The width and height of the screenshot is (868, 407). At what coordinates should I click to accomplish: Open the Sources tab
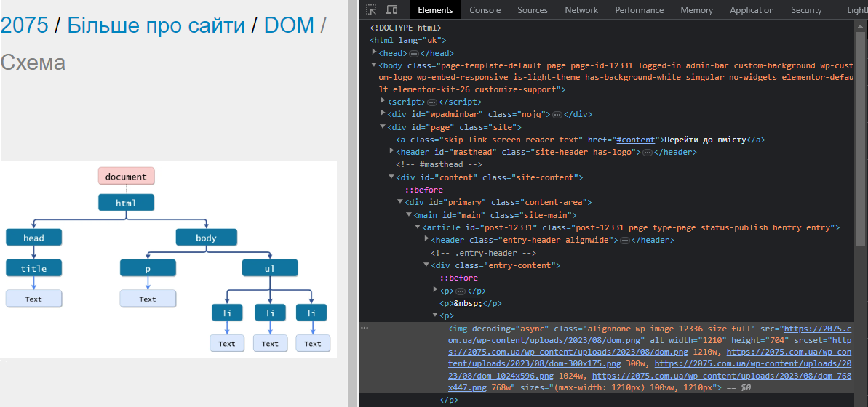pos(533,10)
